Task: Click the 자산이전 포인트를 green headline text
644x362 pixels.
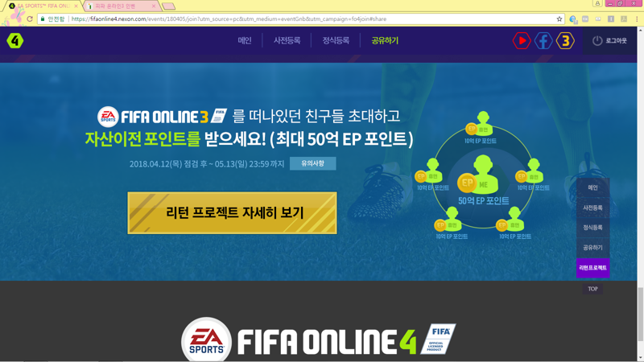Action: [142, 138]
